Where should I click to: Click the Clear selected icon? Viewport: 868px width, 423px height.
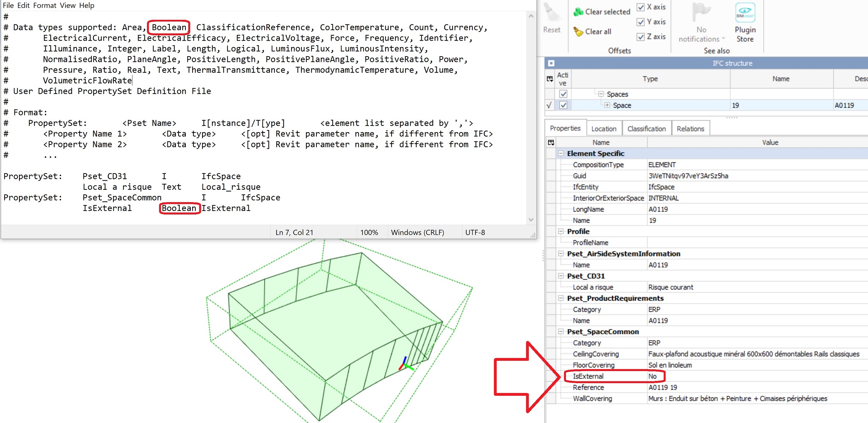click(x=578, y=12)
